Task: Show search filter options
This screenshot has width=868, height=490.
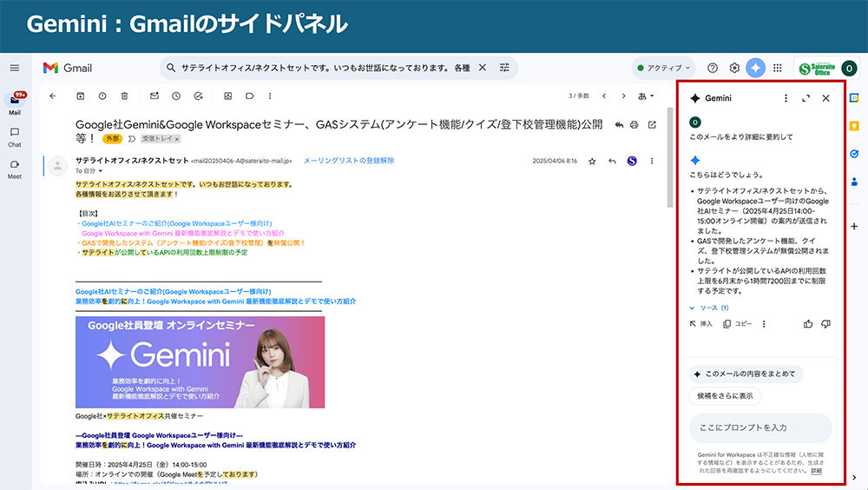Action: coord(504,68)
